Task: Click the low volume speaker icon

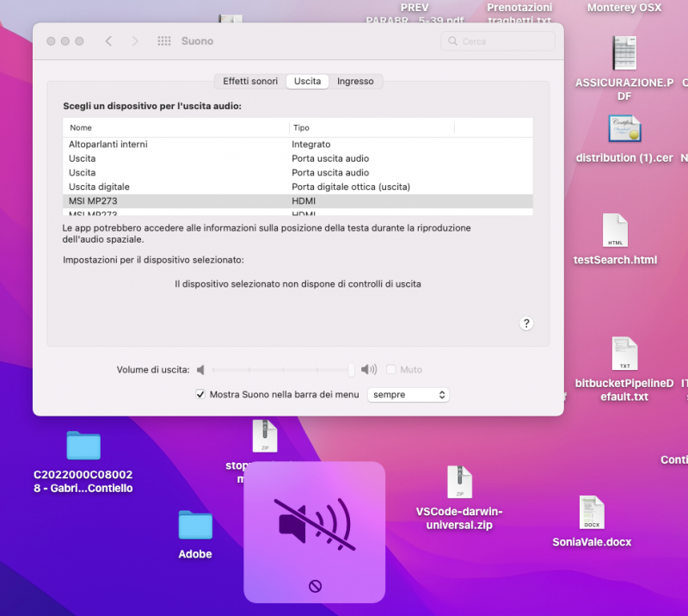Action: click(x=200, y=370)
